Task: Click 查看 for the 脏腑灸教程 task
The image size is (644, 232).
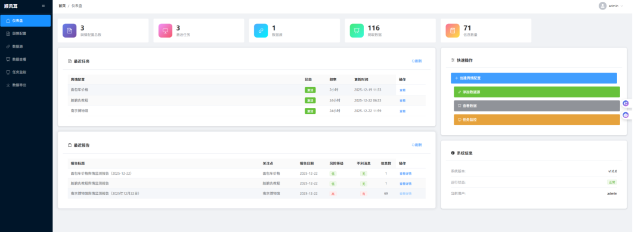Action: point(402,100)
